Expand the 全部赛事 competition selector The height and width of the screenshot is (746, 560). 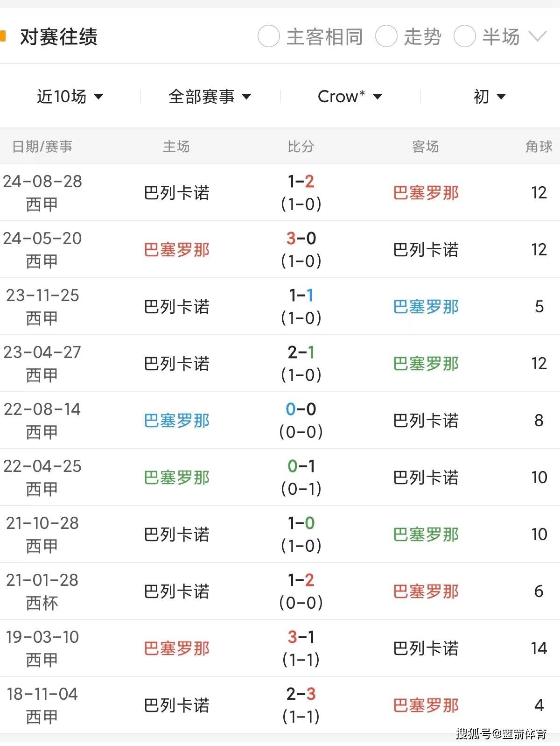(210, 96)
